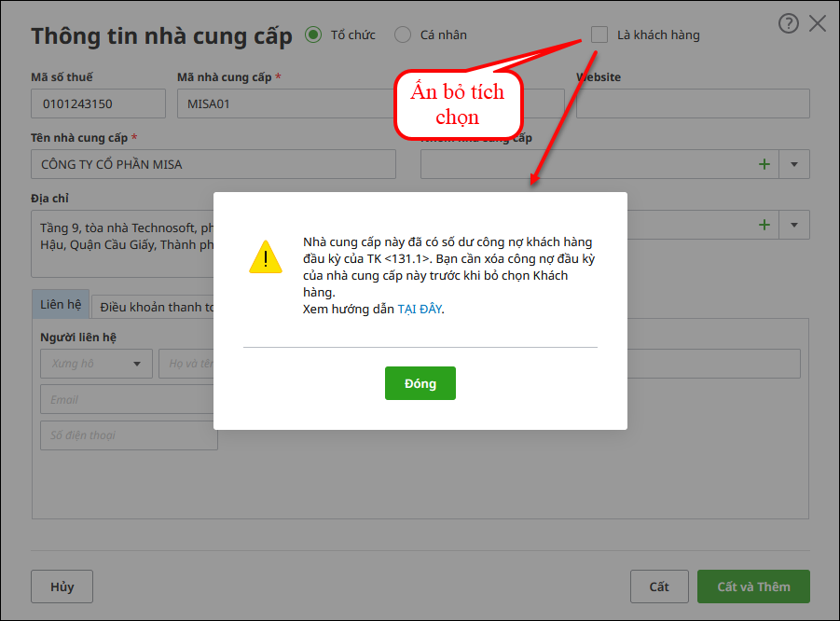Click the Đóng button in the dialog

[x=420, y=383]
